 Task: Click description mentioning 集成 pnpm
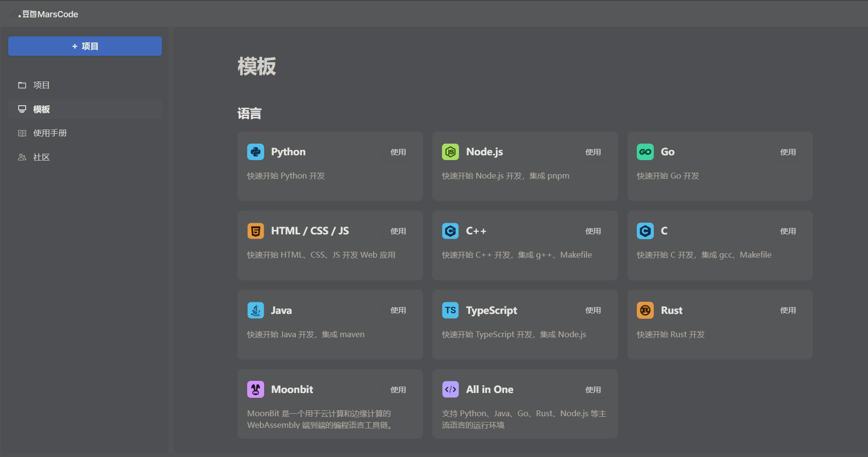click(505, 176)
